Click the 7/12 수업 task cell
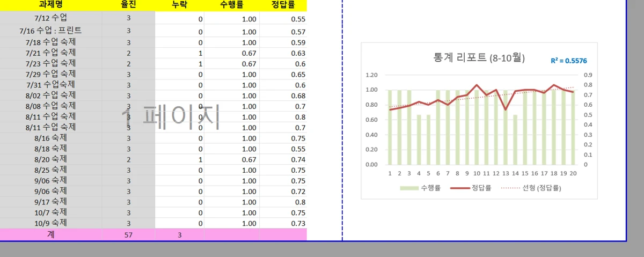Screen dimensions: 644x257 click(x=50, y=18)
